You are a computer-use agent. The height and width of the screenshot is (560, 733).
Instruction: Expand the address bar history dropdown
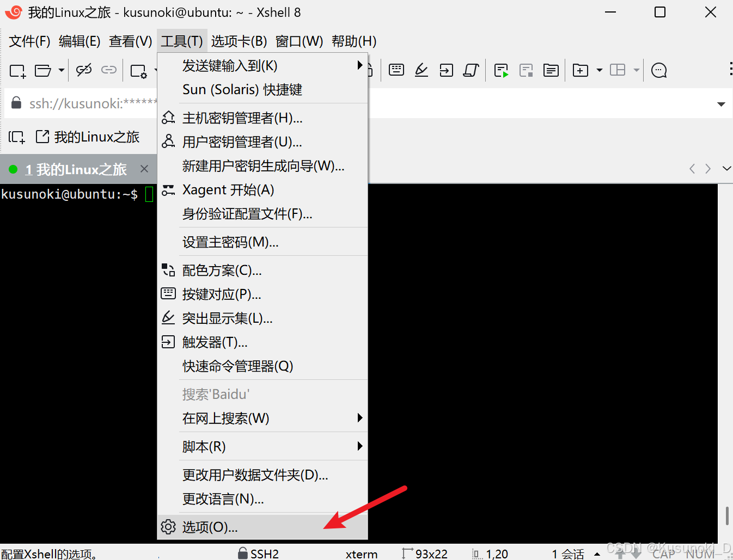click(x=721, y=104)
